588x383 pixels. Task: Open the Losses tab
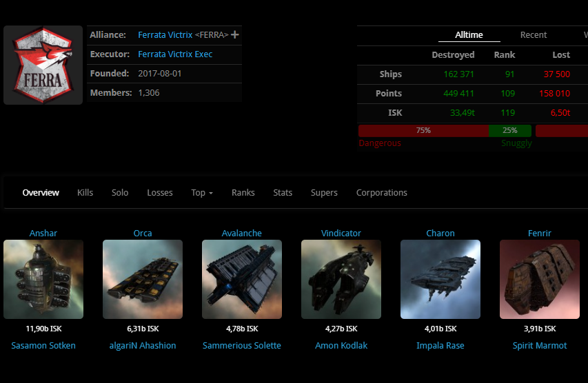pos(160,193)
